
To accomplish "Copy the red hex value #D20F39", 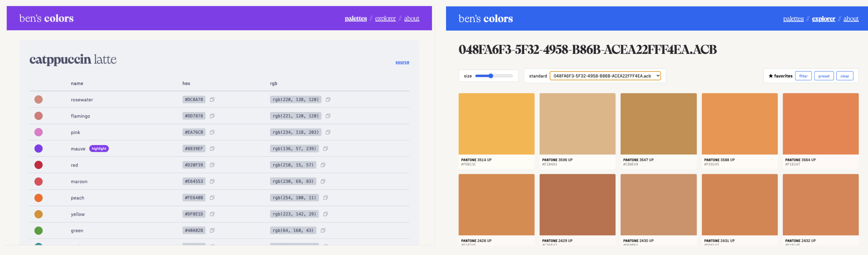I will coord(212,165).
